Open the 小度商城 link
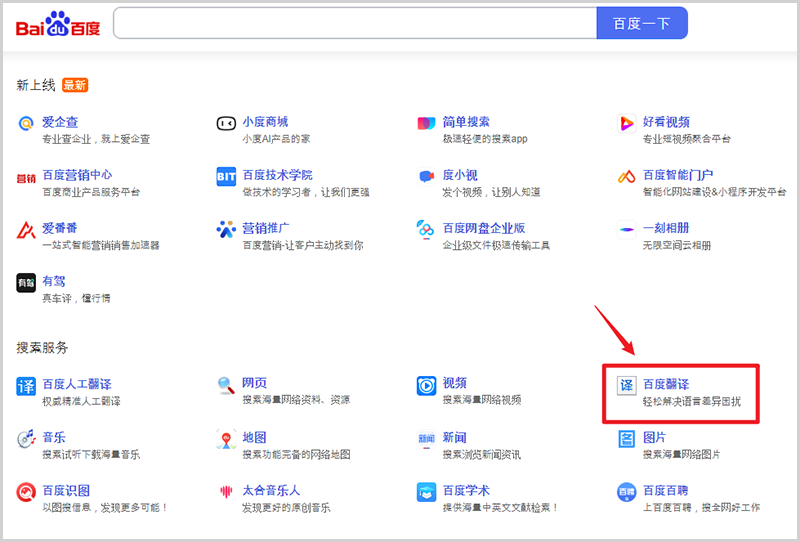The width and height of the screenshot is (800, 542). tap(265, 121)
